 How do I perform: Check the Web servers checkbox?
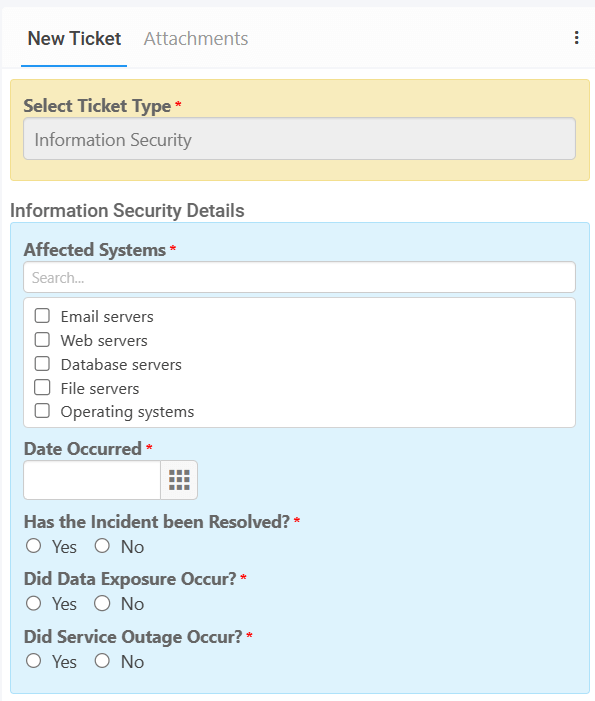(x=42, y=340)
